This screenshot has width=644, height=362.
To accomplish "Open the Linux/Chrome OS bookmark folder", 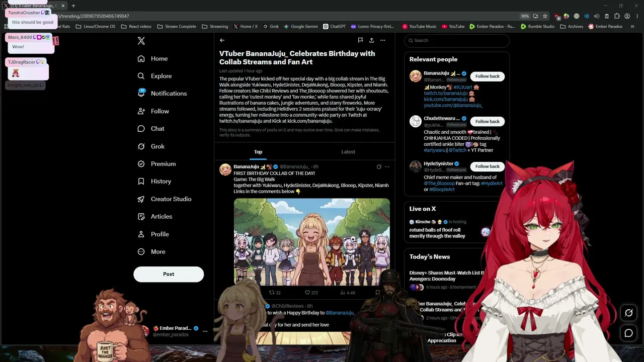I will 95,26.
